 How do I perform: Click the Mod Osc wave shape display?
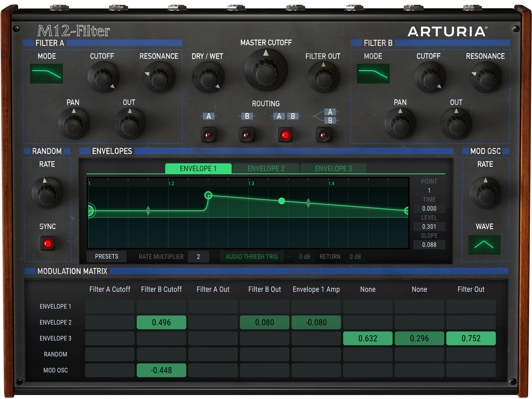point(485,244)
